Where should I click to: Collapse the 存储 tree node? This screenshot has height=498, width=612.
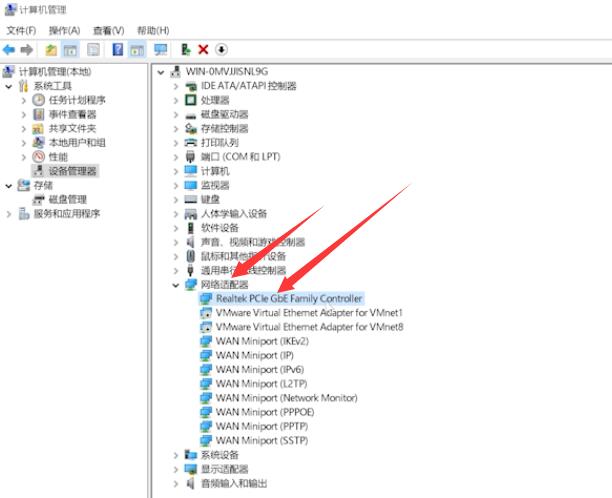coord(9,186)
